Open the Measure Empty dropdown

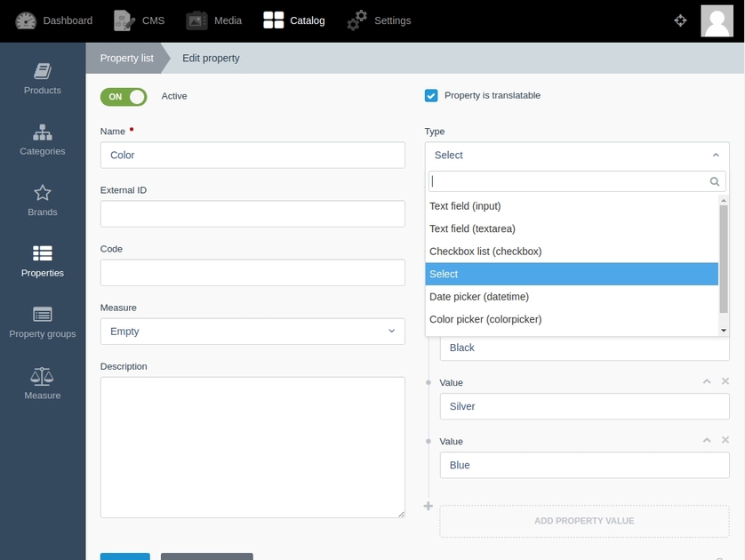(252, 332)
